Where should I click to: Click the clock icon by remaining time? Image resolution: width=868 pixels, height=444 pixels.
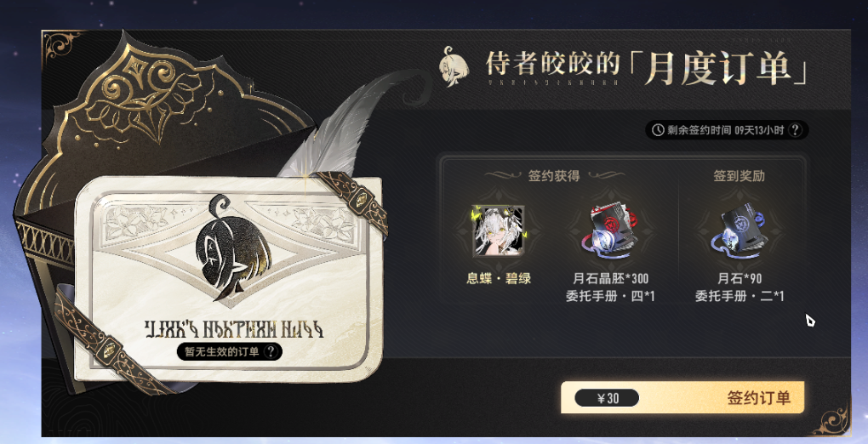click(658, 130)
